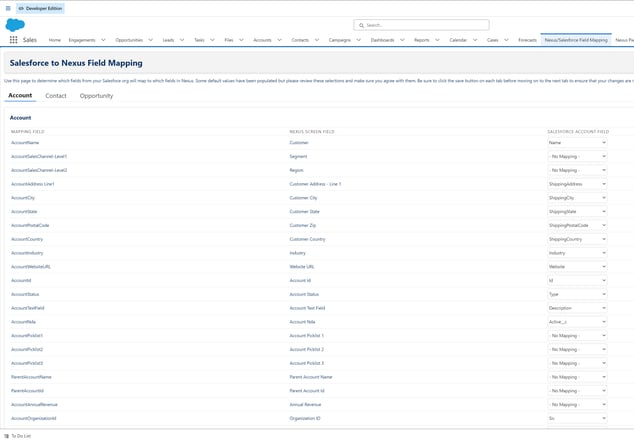
Task: Open the ShippingCity dropdown
Action: [577, 198]
